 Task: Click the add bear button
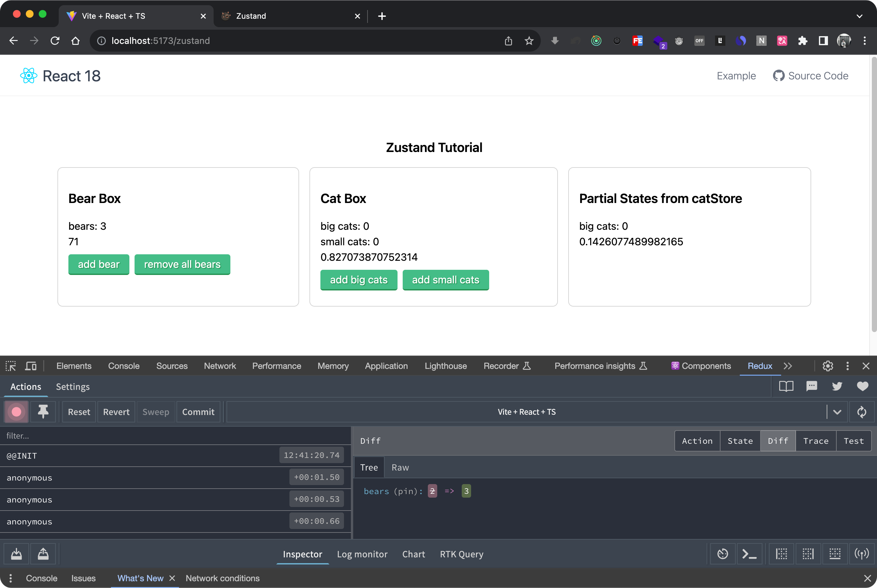(x=99, y=264)
